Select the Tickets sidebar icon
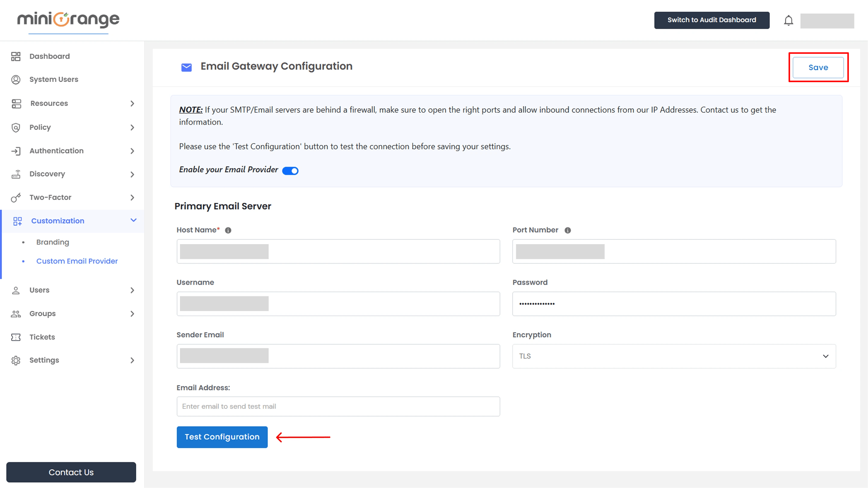The width and height of the screenshot is (868, 488). click(x=16, y=337)
